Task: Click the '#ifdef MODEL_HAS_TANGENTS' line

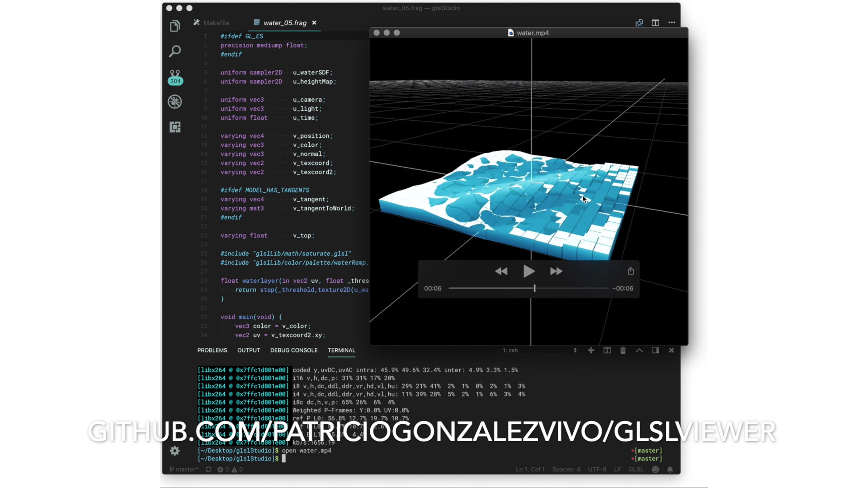Action: pos(265,190)
